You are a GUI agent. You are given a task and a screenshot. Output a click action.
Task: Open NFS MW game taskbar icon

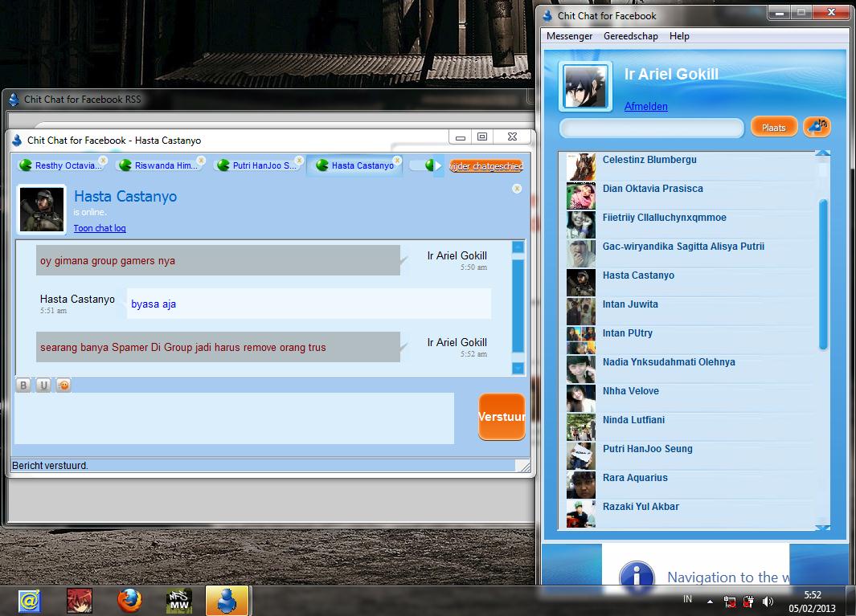[x=179, y=601]
